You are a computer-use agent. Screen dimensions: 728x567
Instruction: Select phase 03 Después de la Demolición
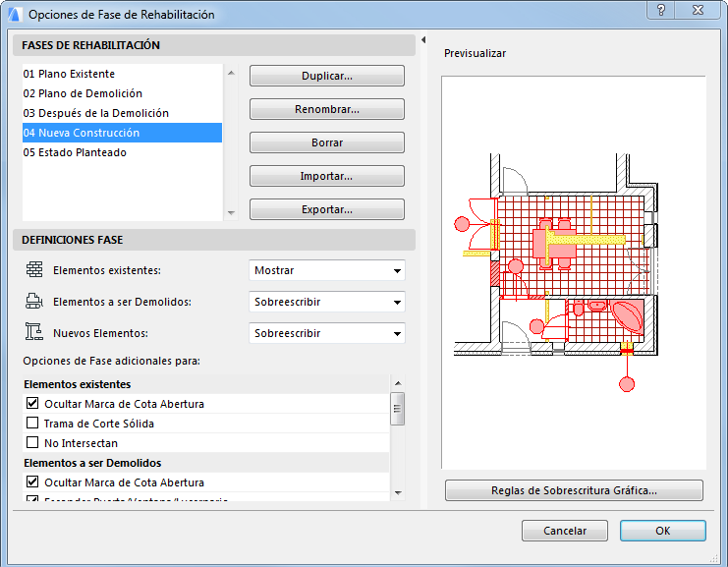[x=122, y=113]
